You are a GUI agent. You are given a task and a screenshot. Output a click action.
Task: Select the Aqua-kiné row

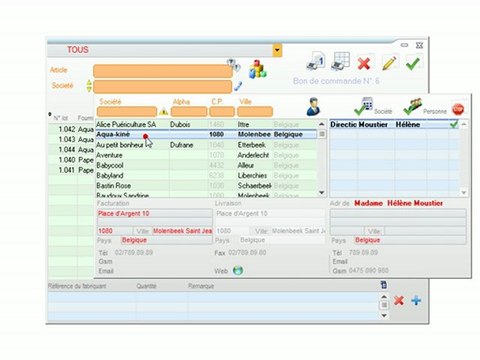(206, 134)
